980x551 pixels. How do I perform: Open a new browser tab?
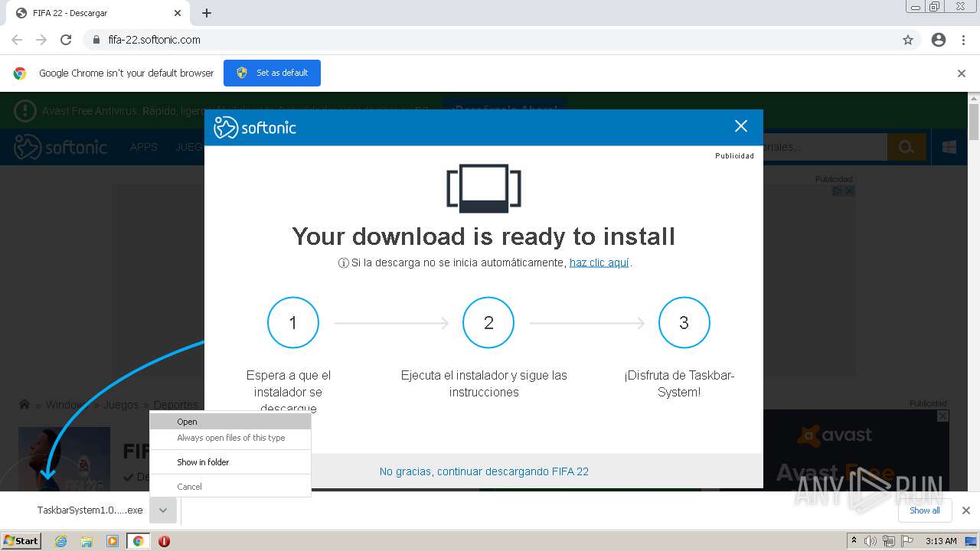(x=207, y=13)
